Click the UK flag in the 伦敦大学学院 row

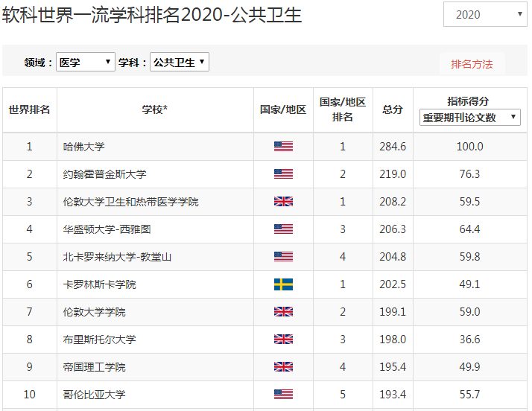(283, 312)
